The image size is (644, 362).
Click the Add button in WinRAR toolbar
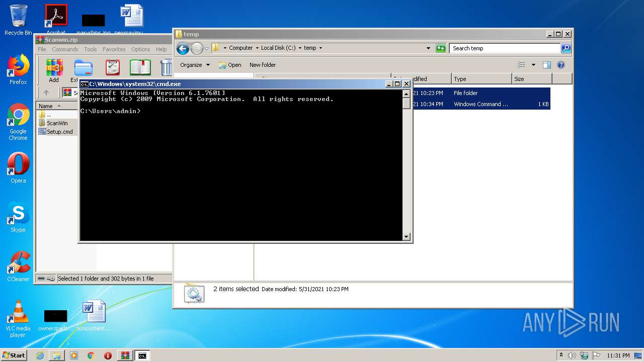point(54,70)
